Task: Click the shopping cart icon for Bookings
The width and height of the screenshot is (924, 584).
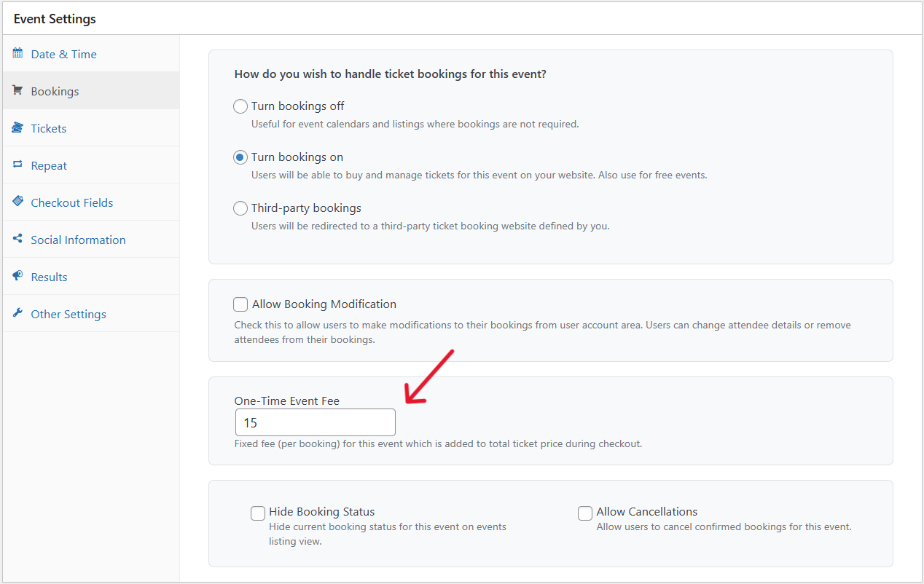Action: tap(17, 91)
